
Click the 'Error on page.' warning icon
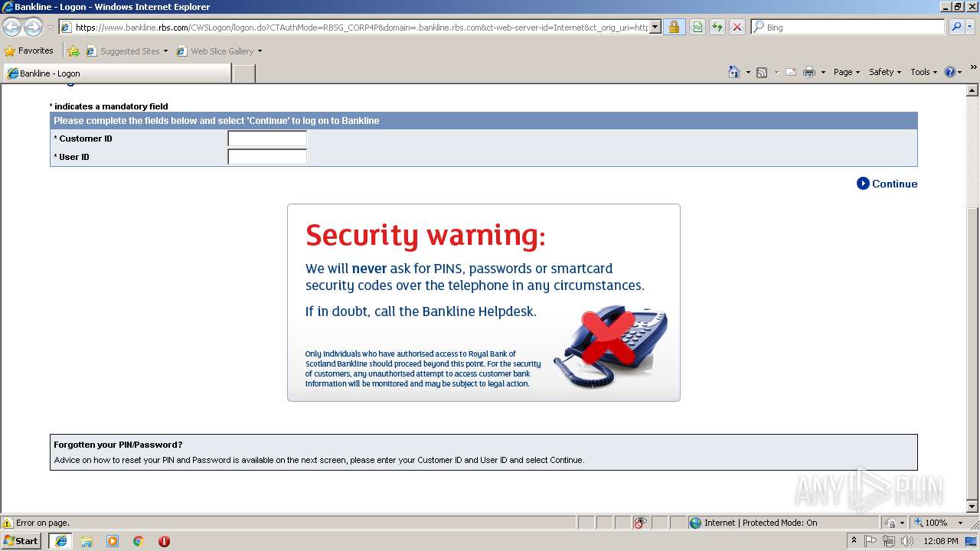(8, 523)
